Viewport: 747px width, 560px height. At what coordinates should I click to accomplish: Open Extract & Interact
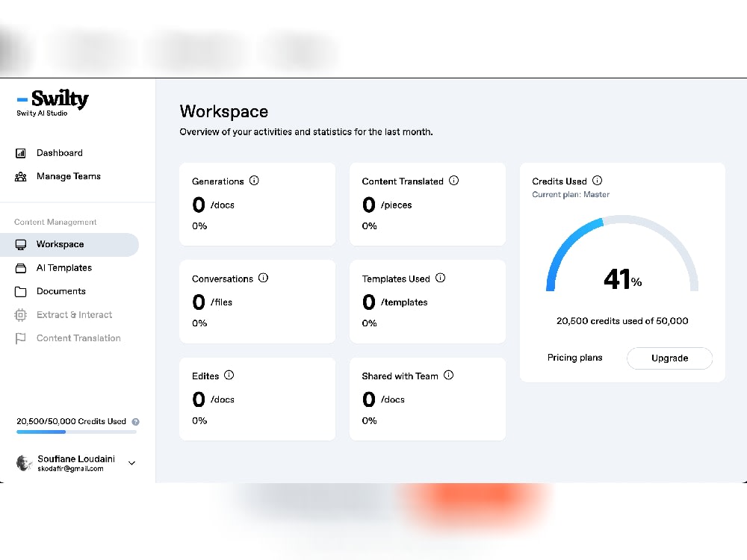[x=74, y=315]
